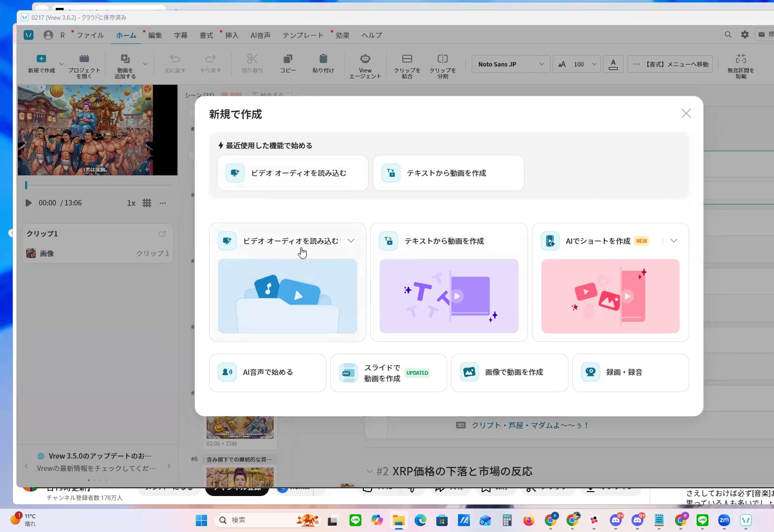Go to next Vrew news notice
The width and height of the screenshot is (774, 532).
point(169,466)
